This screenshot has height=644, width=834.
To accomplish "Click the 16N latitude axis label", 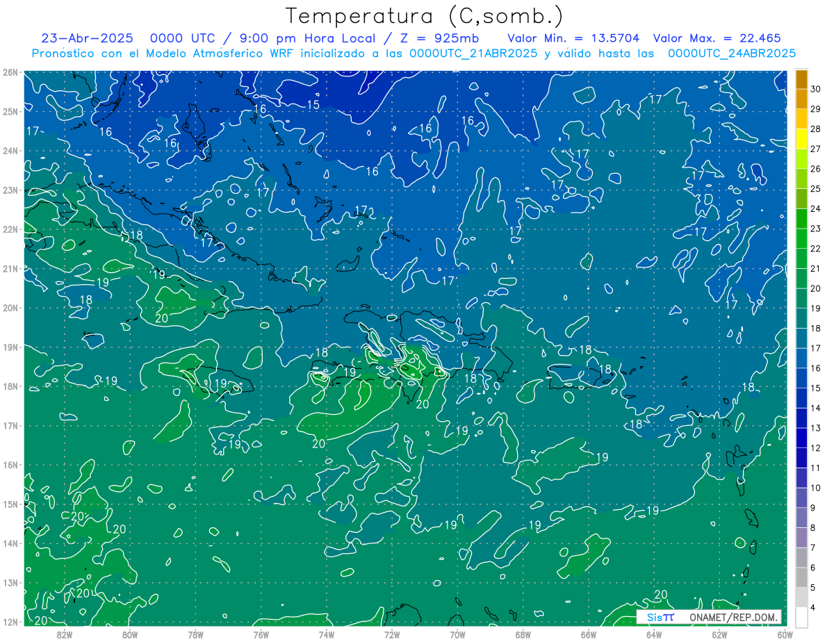I will tap(10, 465).
